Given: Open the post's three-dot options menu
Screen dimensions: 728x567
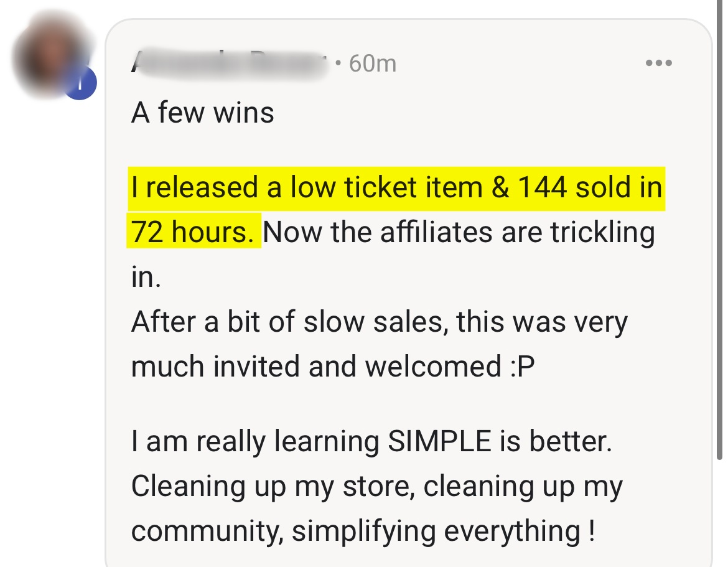Looking at the screenshot, I should point(658,63).
